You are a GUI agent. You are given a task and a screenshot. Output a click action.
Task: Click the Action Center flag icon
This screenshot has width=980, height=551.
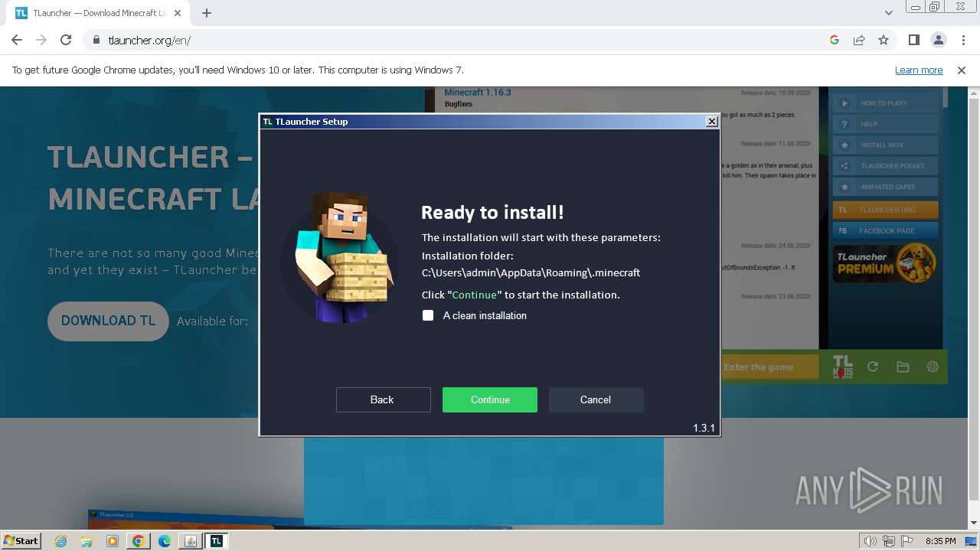click(906, 541)
